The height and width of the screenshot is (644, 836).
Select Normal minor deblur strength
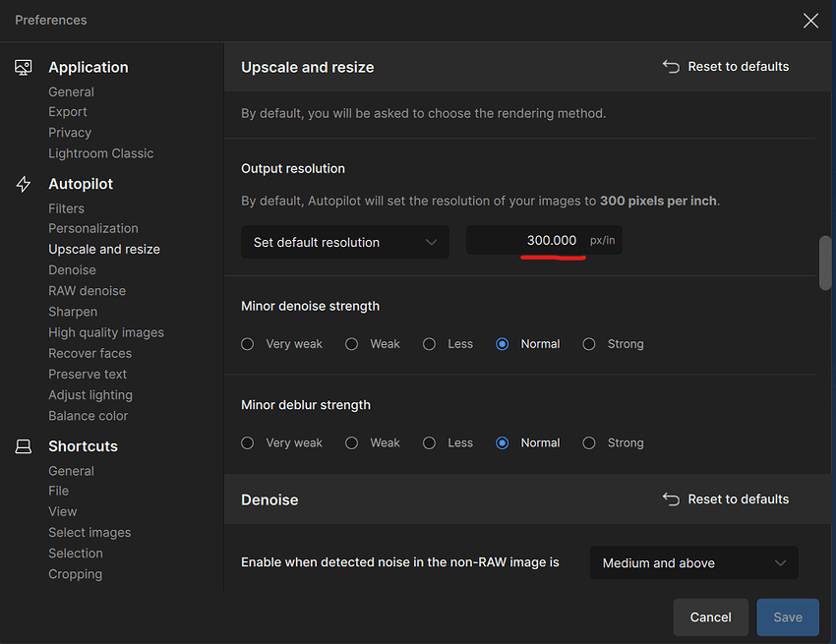coord(503,443)
